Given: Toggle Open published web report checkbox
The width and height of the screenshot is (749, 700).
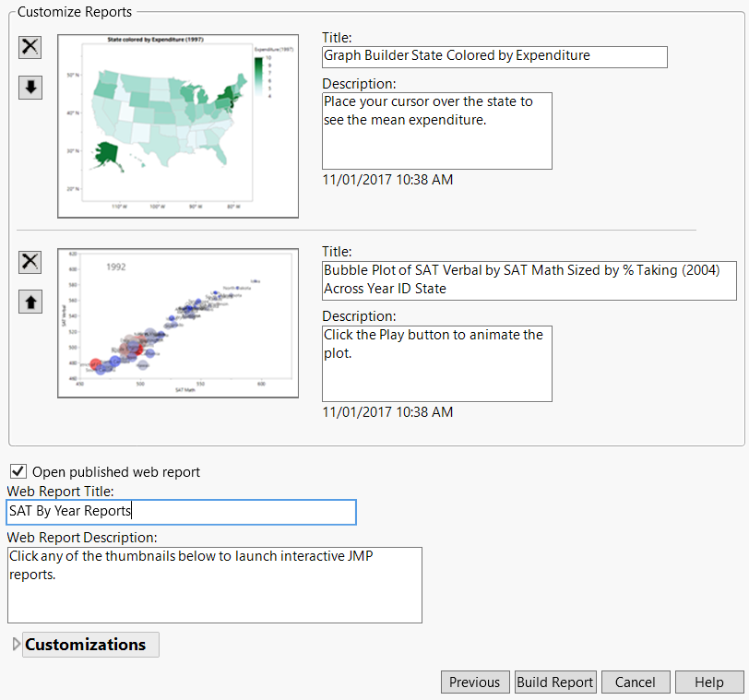Looking at the screenshot, I should [18, 471].
